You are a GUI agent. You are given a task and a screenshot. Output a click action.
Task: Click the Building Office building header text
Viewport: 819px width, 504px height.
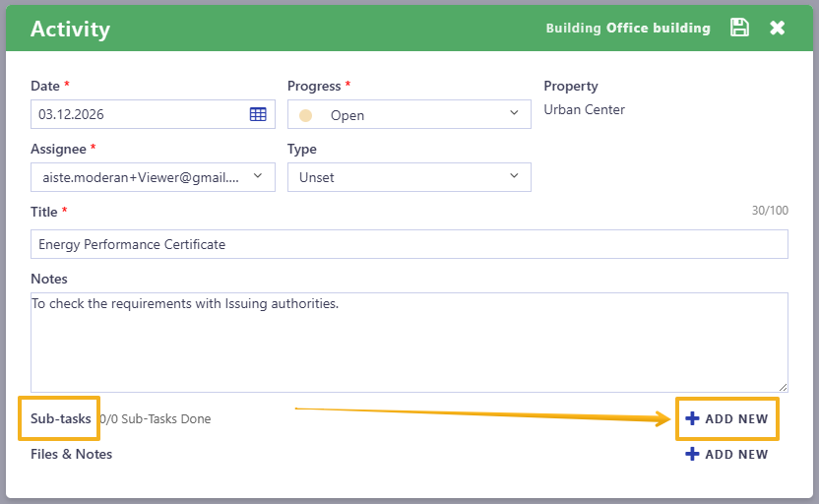[x=628, y=29]
